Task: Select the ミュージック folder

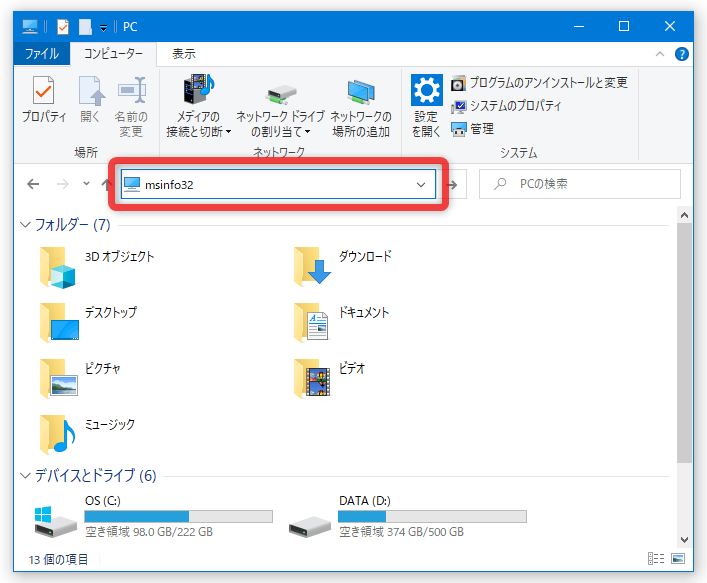Action: click(87, 435)
